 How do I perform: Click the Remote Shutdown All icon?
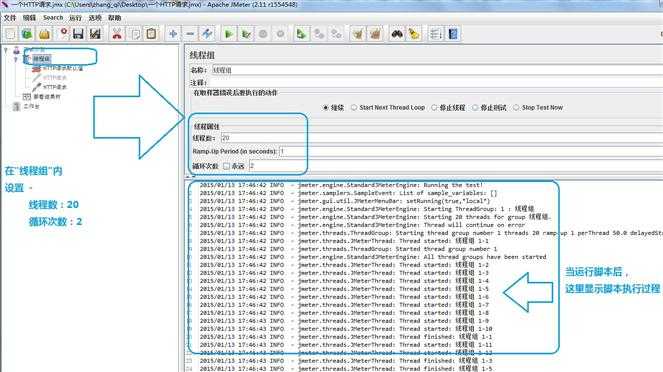click(x=336, y=34)
